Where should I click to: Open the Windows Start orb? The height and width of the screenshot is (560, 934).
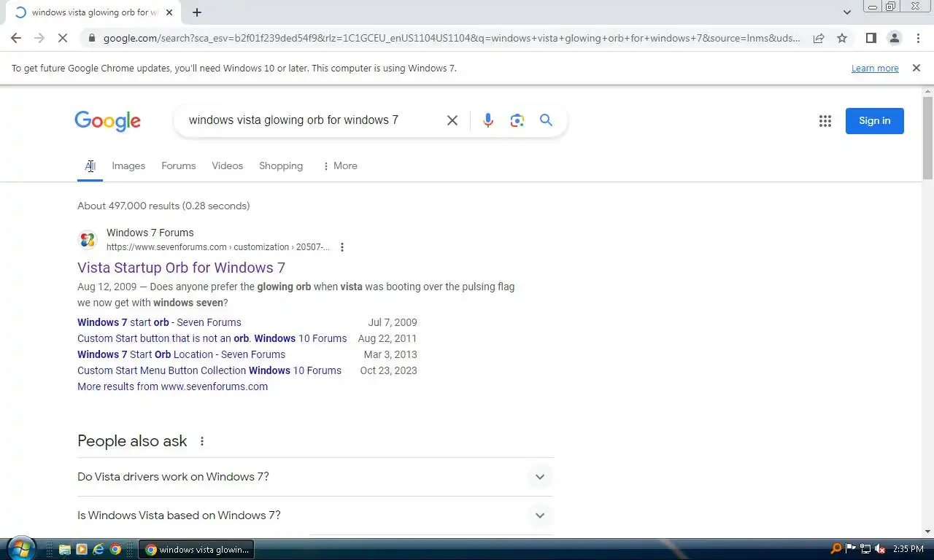click(20, 548)
